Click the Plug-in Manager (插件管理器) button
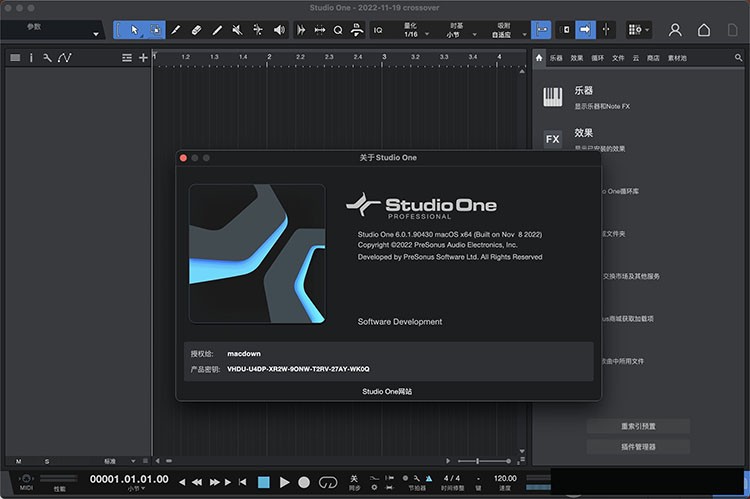750x499 pixels. click(x=638, y=446)
